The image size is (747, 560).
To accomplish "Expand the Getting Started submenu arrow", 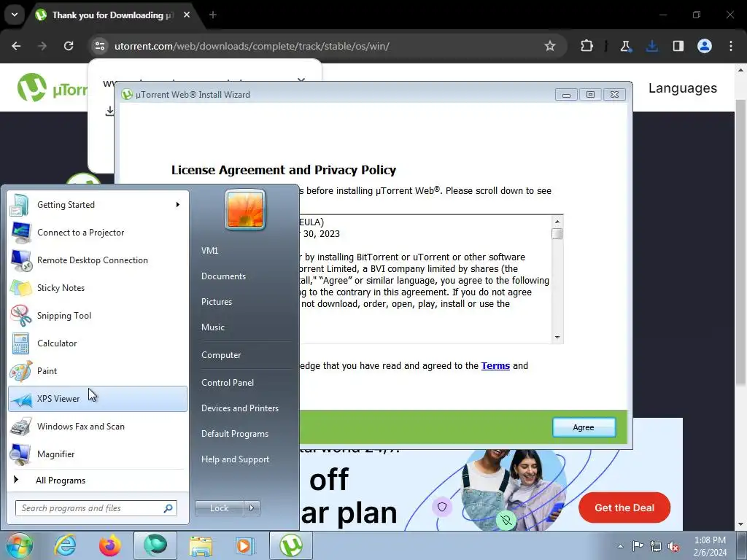I will click(x=178, y=205).
